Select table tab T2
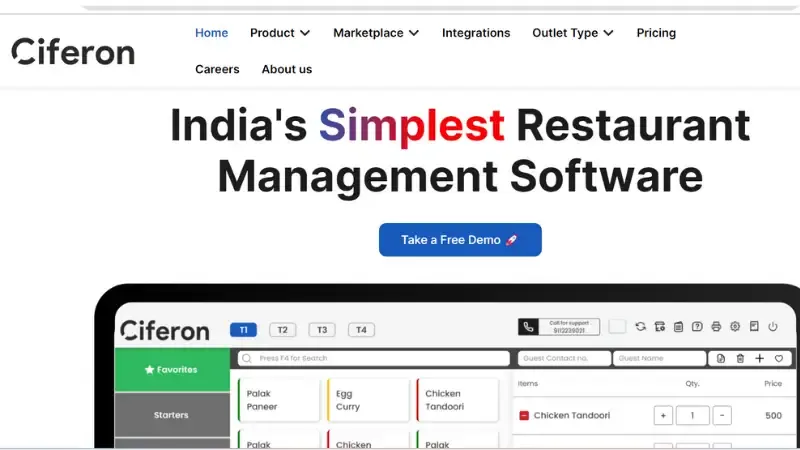Screen dimensions: 800x450 [x=283, y=330]
